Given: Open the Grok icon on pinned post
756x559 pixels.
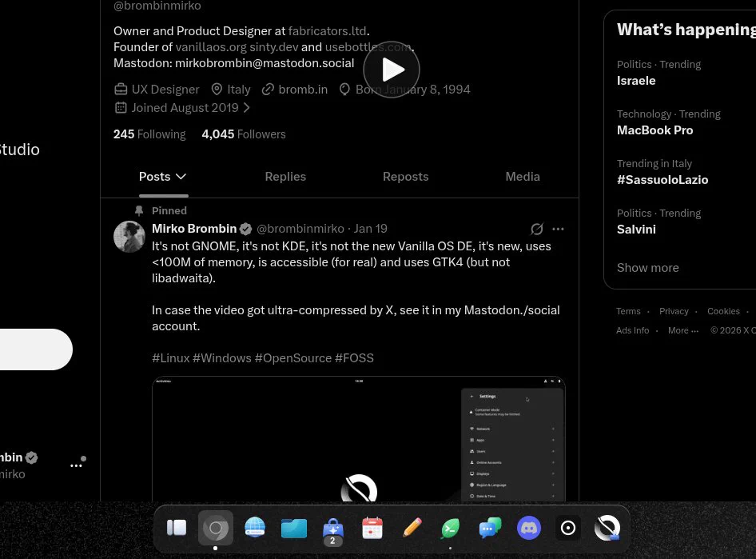Looking at the screenshot, I should coord(536,229).
